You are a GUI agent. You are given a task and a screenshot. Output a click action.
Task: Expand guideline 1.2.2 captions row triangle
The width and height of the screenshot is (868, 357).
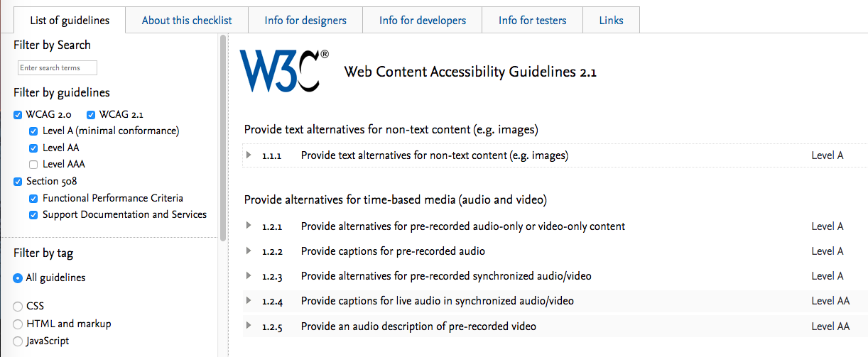point(249,251)
